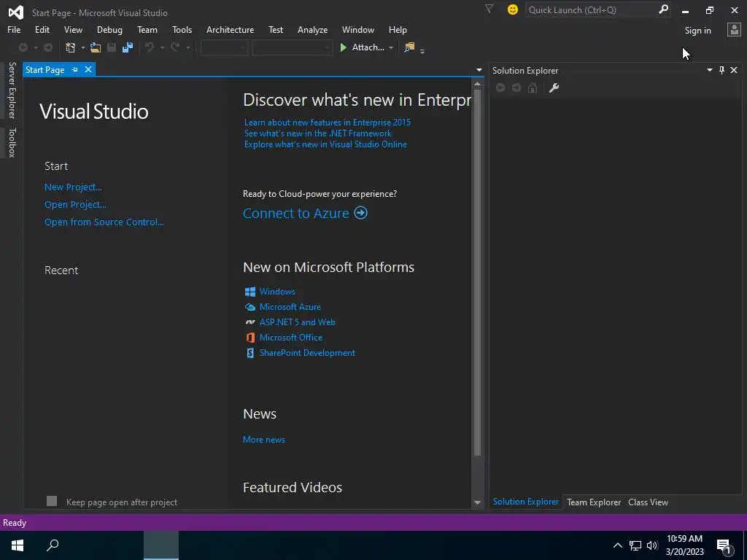Image resolution: width=747 pixels, height=560 pixels.
Task: Click the Find in Files toolbar icon
Action: point(409,47)
